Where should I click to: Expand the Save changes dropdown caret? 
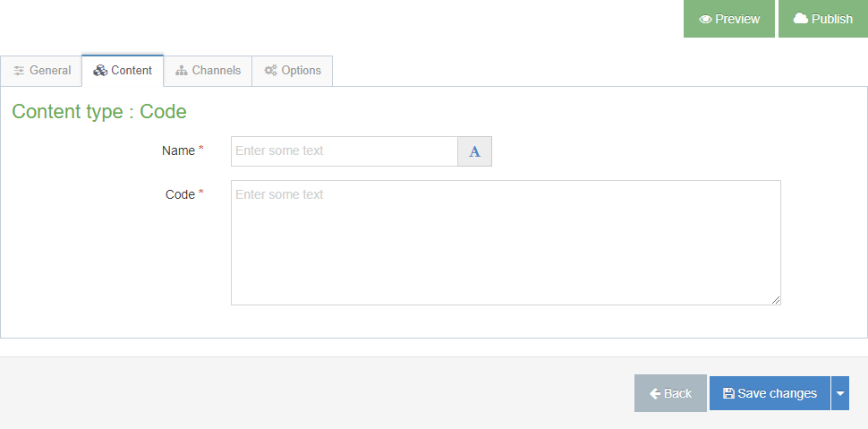839,393
